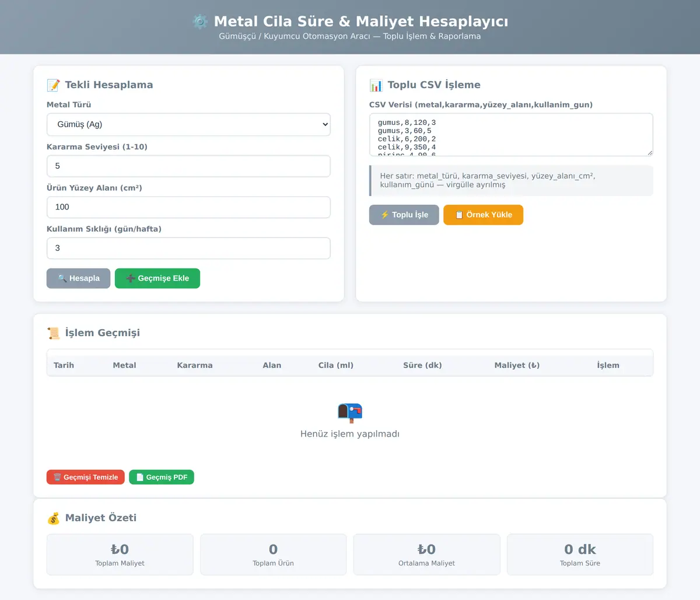The height and width of the screenshot is (600, 700).
Task: Click the bar chart icon beside Toplu CSV İşleme
Action: pos(376,85)
